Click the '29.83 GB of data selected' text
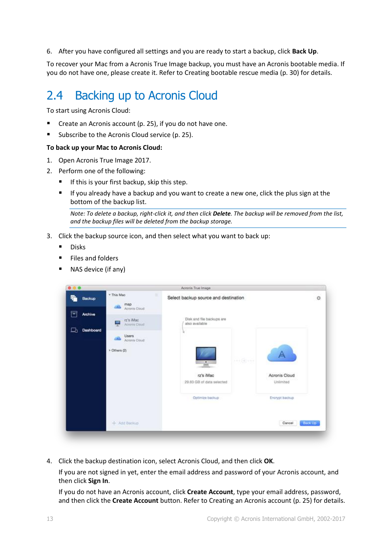 tap(206, 382)
